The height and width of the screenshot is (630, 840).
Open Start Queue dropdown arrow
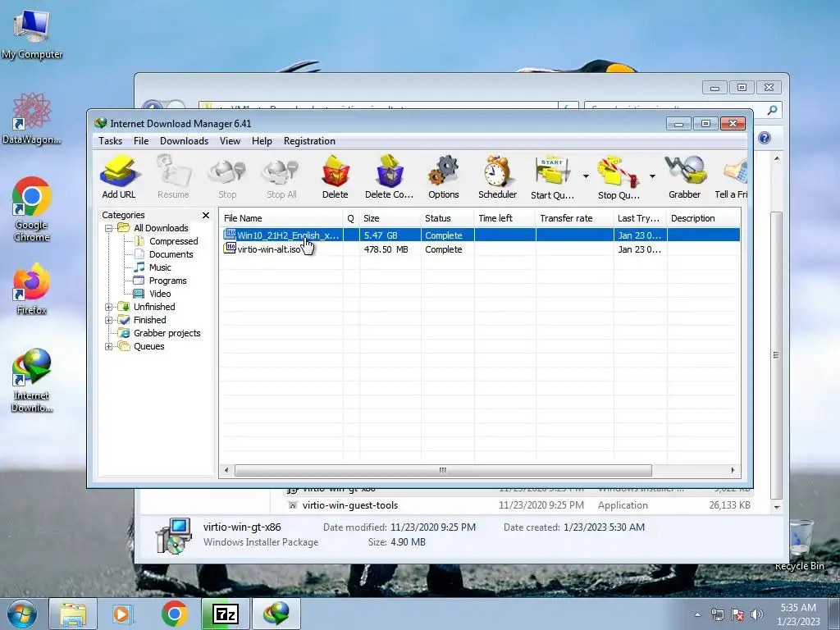click(586, 176)
